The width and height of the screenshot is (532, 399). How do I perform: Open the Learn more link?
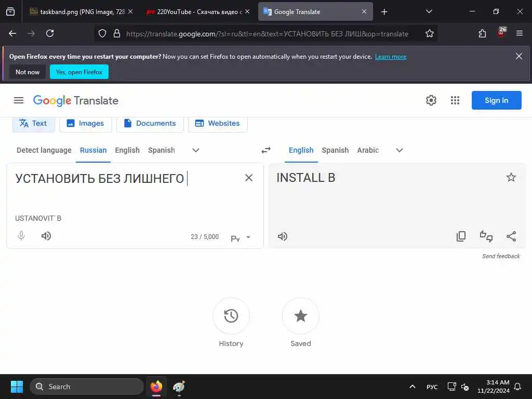(x=391, y=57)
